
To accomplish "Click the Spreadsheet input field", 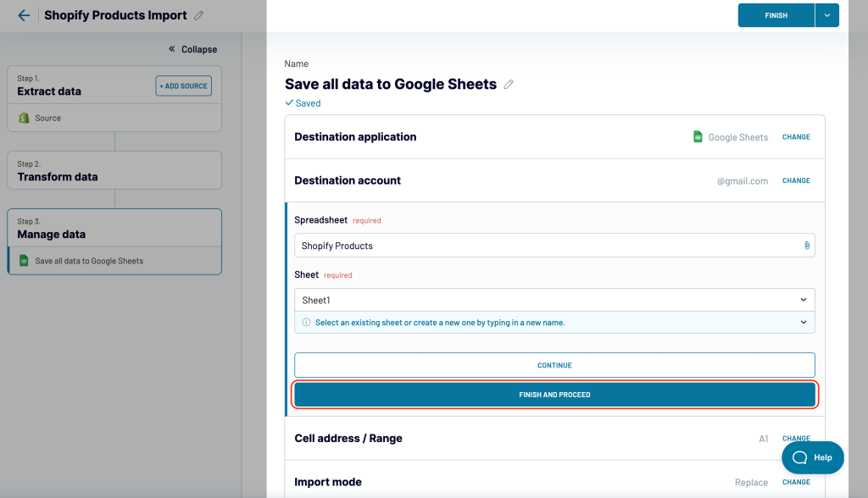I will (554, 246).
